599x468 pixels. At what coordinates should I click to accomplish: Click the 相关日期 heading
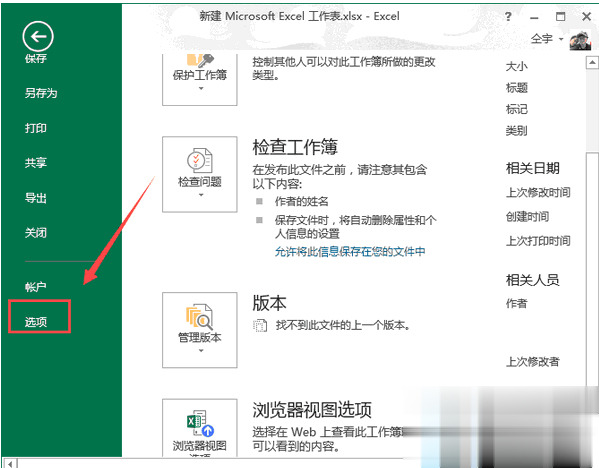tap(533, 168)
